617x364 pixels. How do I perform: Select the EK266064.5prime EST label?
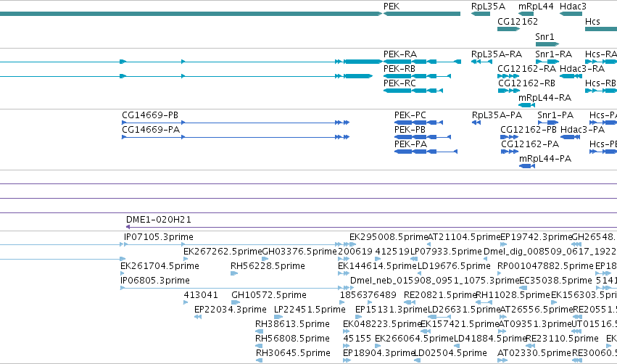tap(414, 339)
